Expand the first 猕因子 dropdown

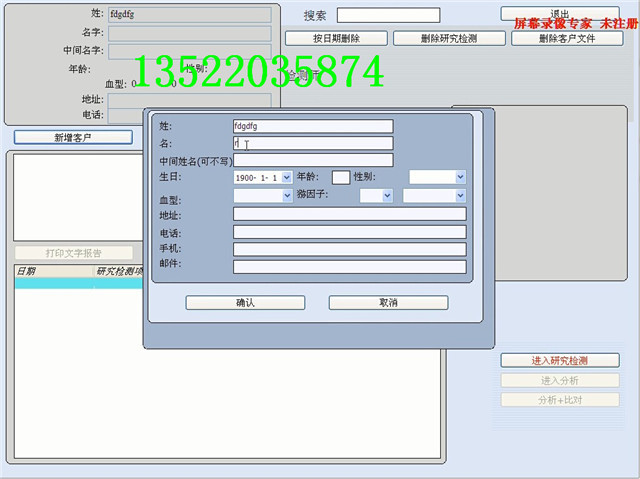[x=388, y=196]
